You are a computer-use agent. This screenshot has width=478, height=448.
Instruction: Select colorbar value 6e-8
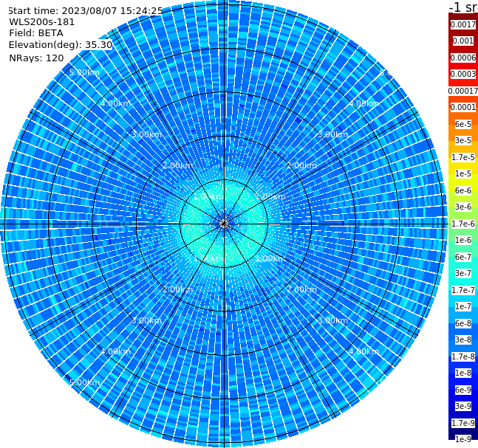(x=463, y=323)
